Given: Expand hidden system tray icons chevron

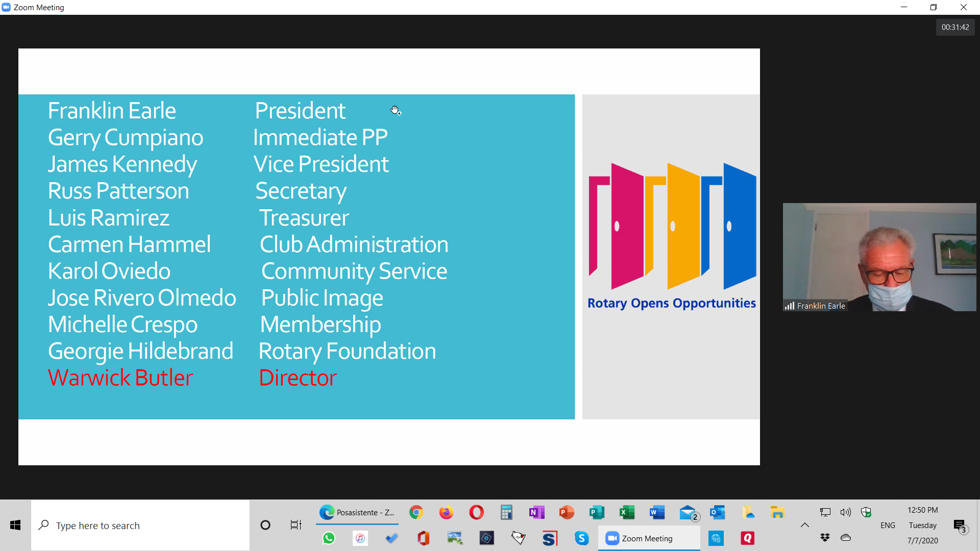Looking at the screenshot, I should coord(805,525).
